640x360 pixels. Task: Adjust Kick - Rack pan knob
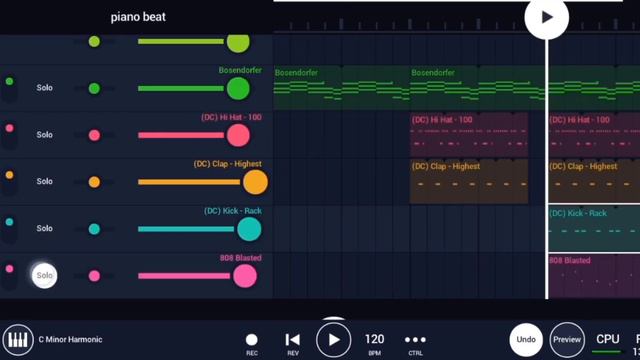tap(94, 229)
